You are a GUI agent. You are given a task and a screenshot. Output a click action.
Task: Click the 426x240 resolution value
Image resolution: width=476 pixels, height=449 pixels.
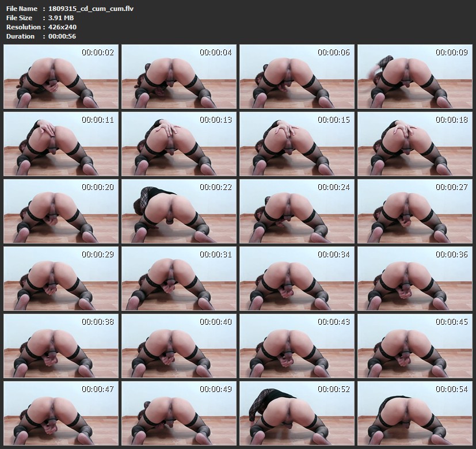pyautogui.click(x=60, y=27)
